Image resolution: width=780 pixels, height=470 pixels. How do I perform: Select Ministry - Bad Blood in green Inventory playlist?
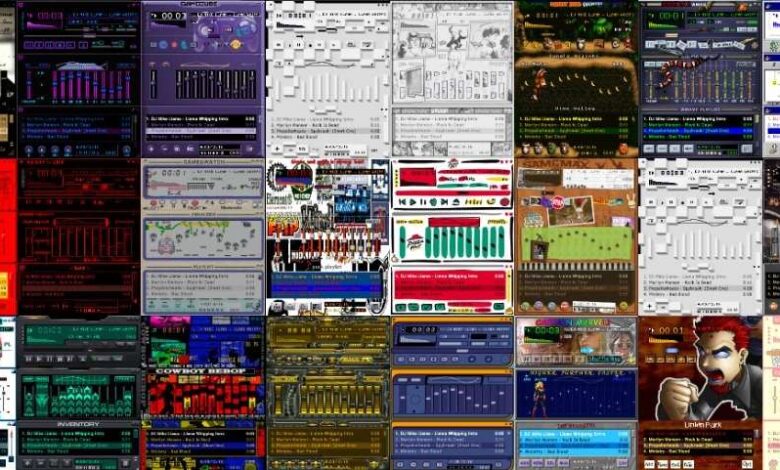pos(76,451)
